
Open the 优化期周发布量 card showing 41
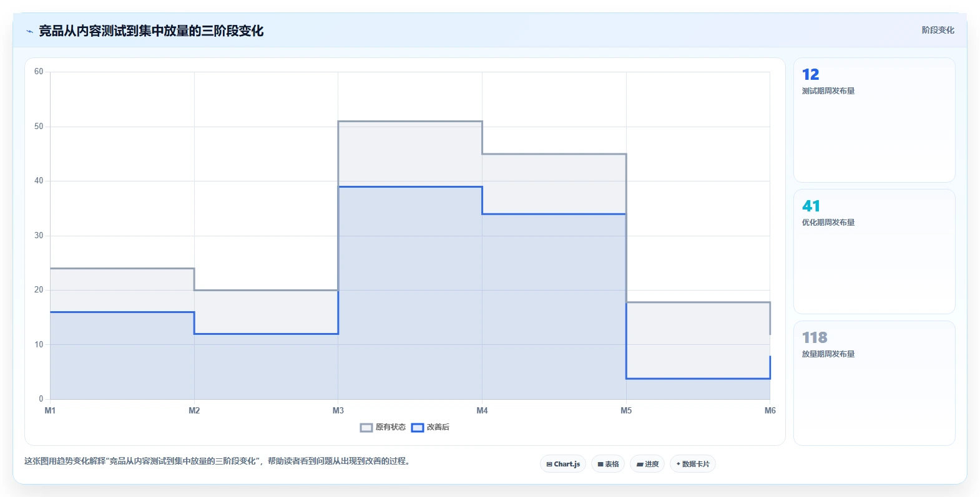pyautogui.click(x=874, y=252)
